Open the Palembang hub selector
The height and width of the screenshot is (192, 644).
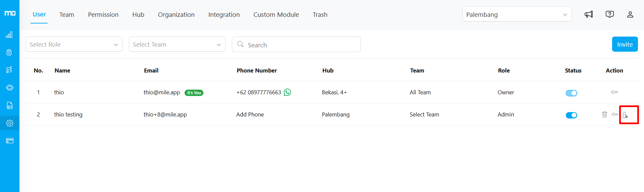(x=516, y=14)
